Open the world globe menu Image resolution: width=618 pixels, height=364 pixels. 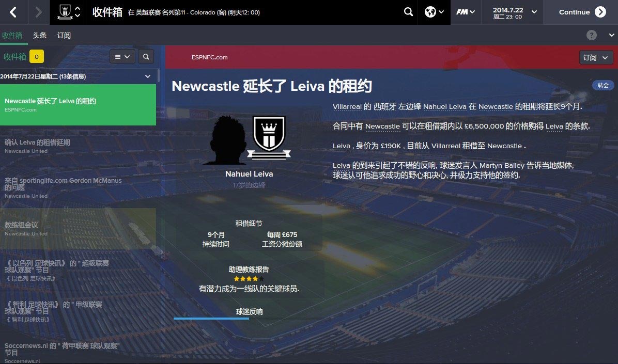point(434,12)
